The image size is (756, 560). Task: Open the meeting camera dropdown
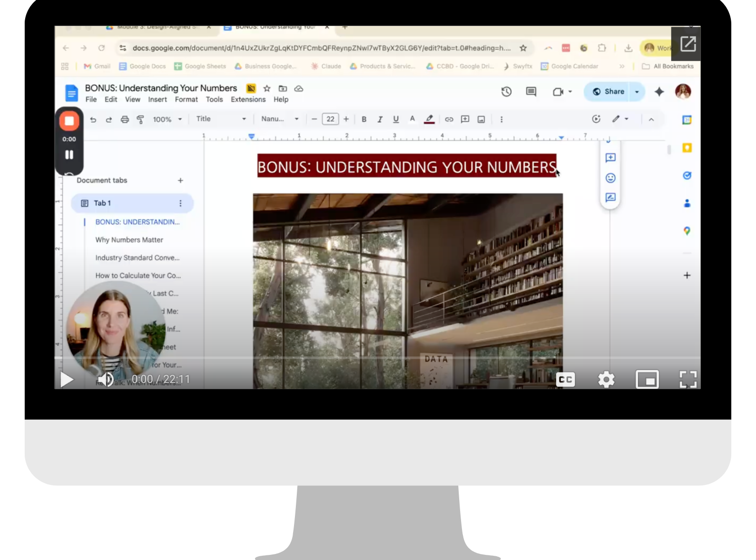(x=562, y=91)
